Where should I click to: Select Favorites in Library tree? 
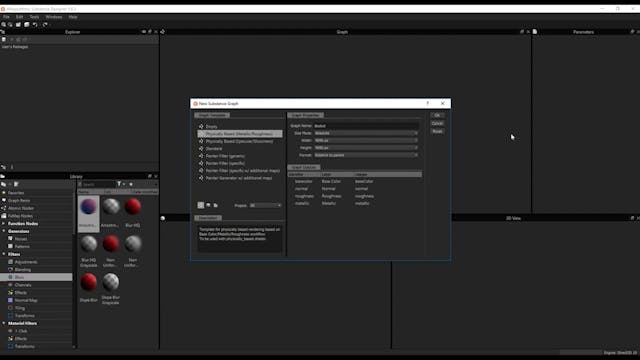click(x=16, y=193)
